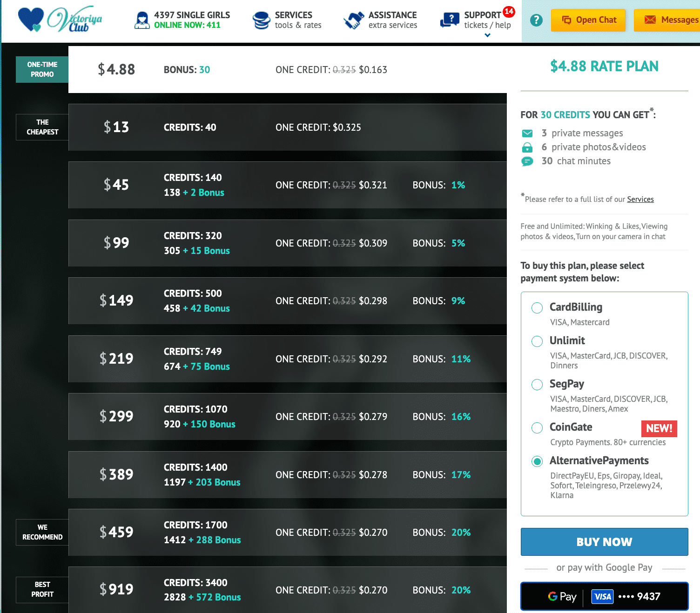Screen dimensions: 700x613
Task: Click WE RECOMMEND label tab
Action: point(42,532)
